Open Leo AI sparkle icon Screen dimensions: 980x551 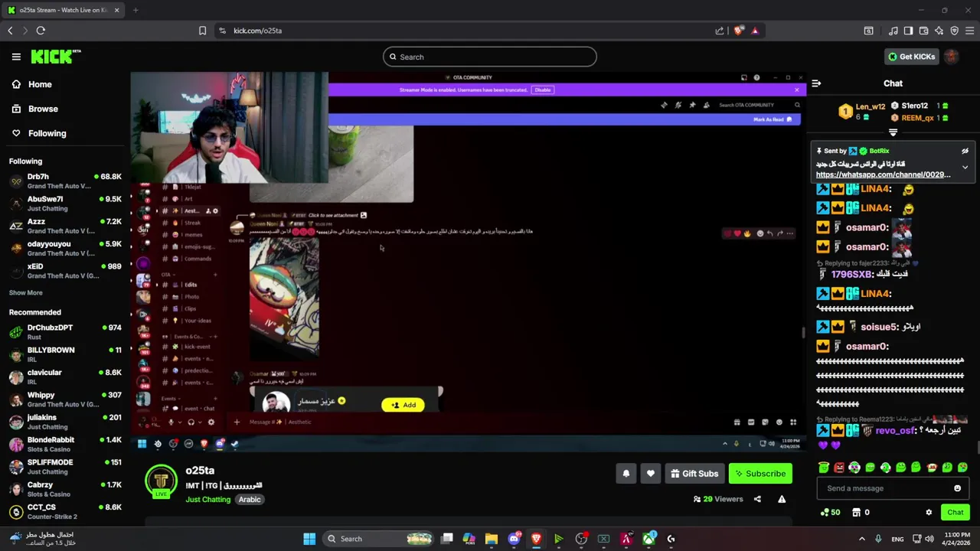[x=939, y=31]
